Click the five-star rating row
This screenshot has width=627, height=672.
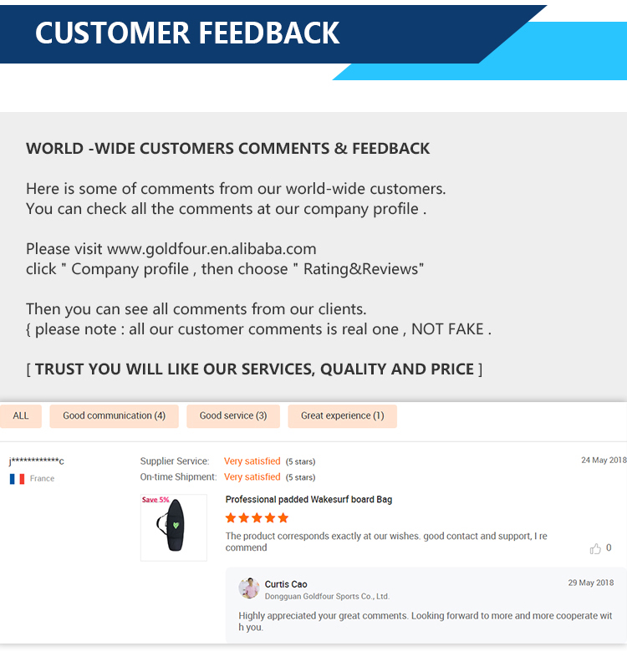click(257, 518)
